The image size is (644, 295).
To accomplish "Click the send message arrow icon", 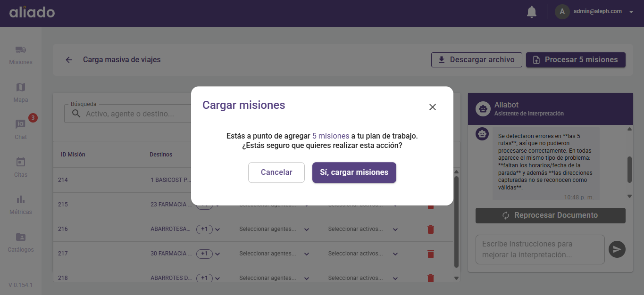I will (617, 249).
